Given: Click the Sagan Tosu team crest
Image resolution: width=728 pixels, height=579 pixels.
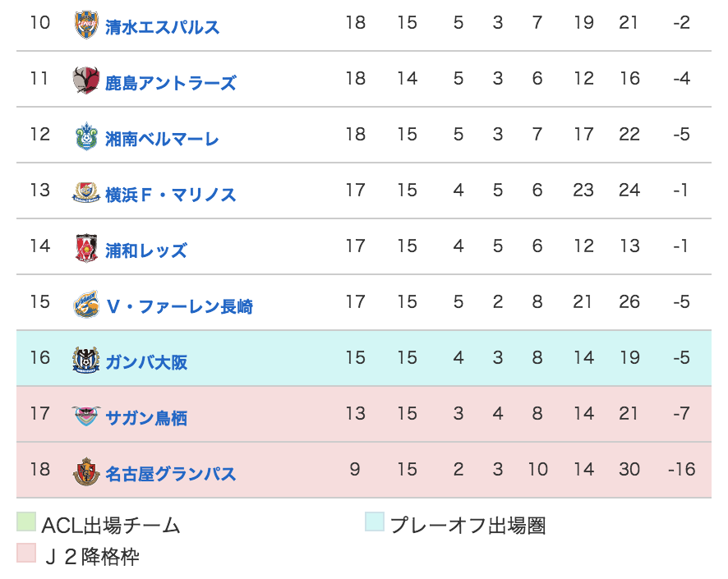Looking at the screenshot, I should 86,416.
